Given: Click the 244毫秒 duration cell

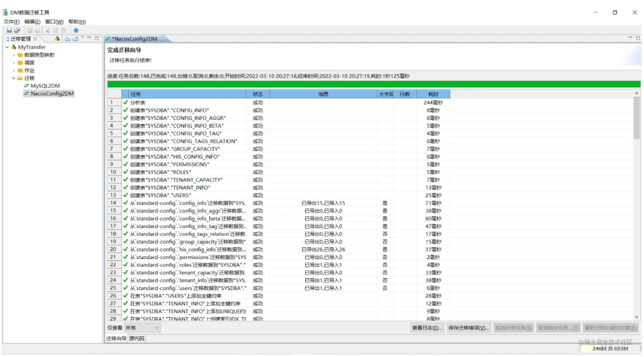Looking at the screenshot, I should (434, 103).
